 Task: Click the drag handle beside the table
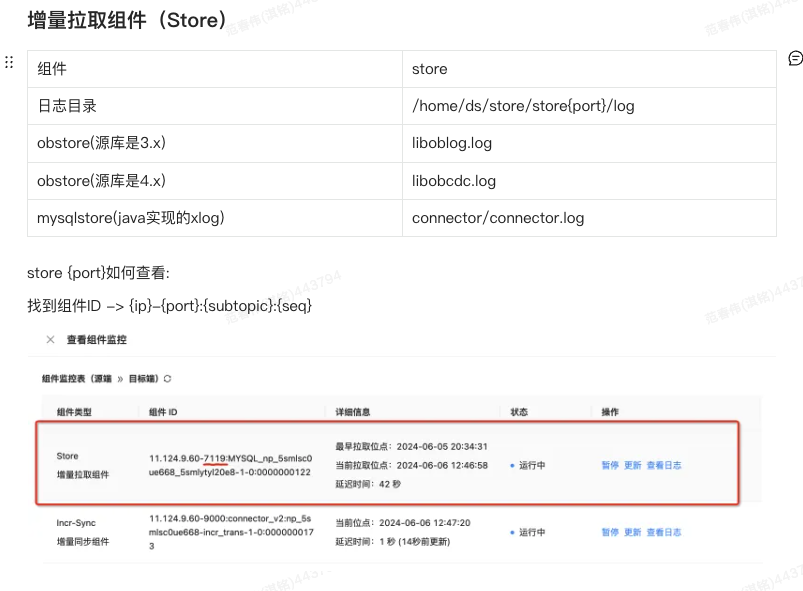click(9, 62)
